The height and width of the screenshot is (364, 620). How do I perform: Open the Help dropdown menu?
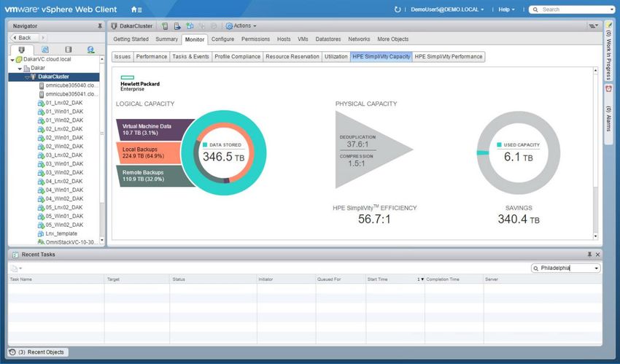pyautogui.click(x=506, y=9)
